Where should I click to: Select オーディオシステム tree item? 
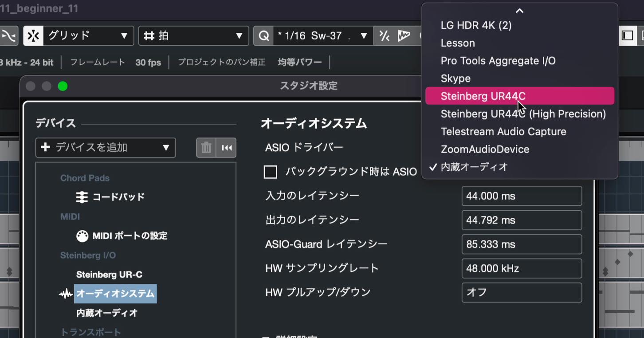115,294
